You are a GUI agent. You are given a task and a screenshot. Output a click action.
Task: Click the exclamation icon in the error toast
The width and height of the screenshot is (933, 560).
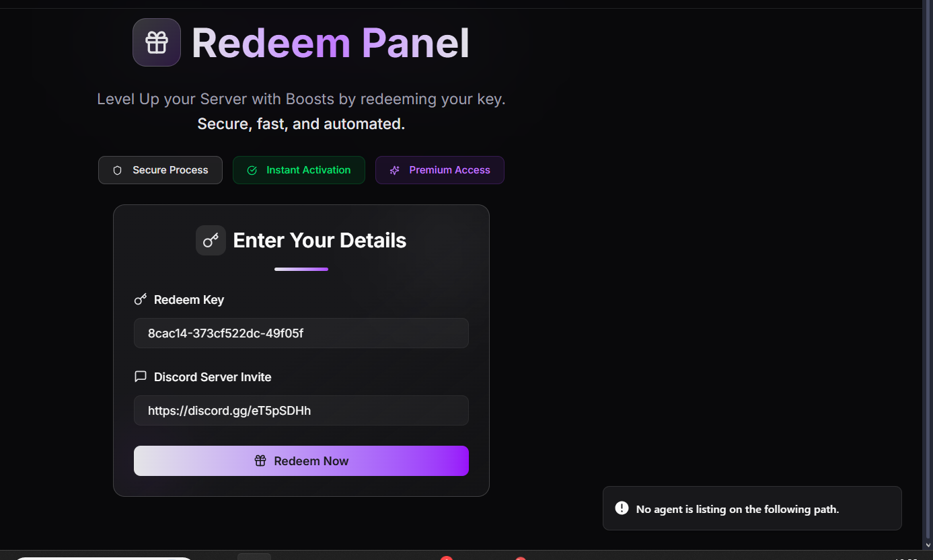(622, 508)
